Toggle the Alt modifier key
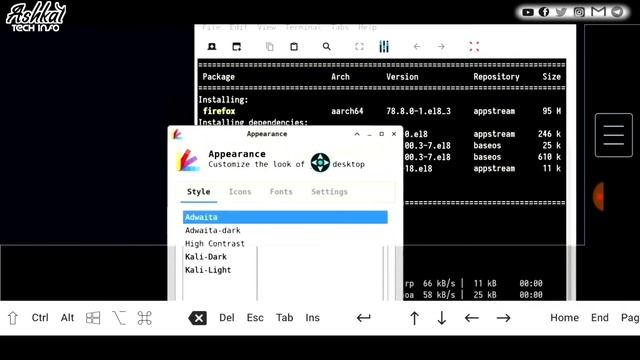 coord(67,318)
